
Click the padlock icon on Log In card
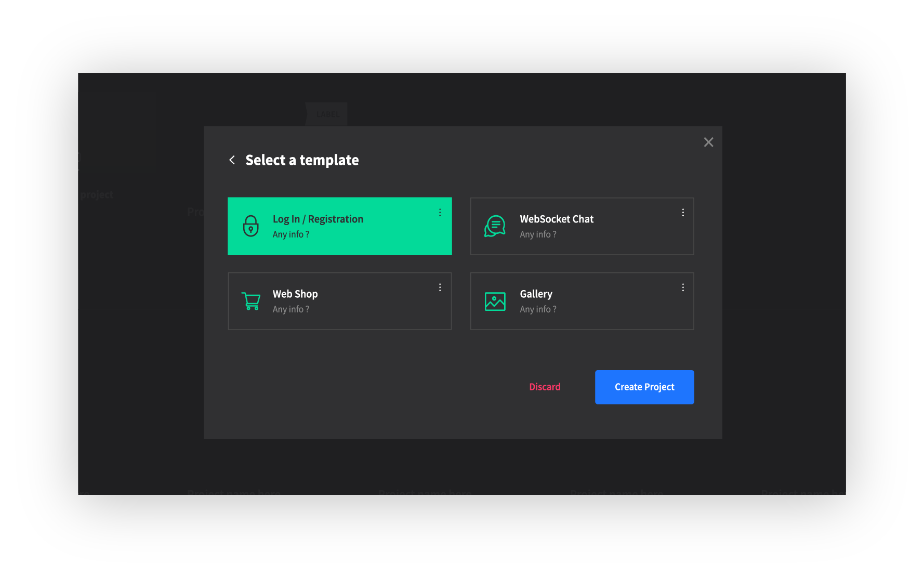tap(251, 226)
